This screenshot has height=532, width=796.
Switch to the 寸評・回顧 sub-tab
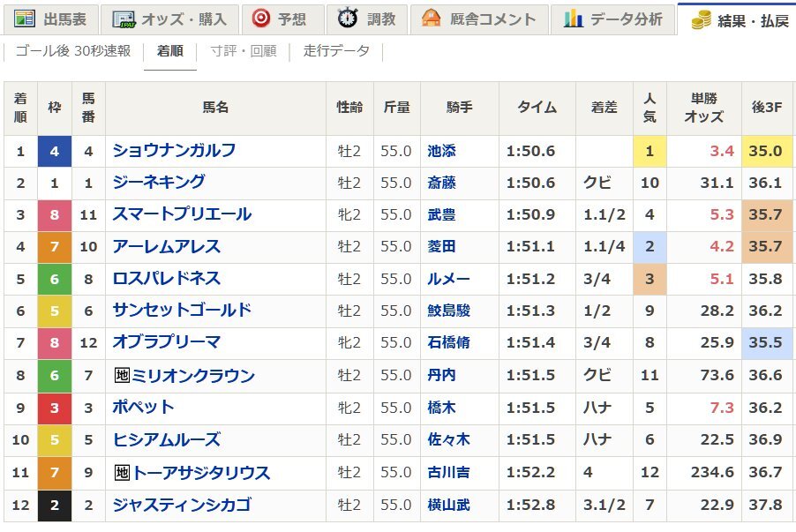243,51
